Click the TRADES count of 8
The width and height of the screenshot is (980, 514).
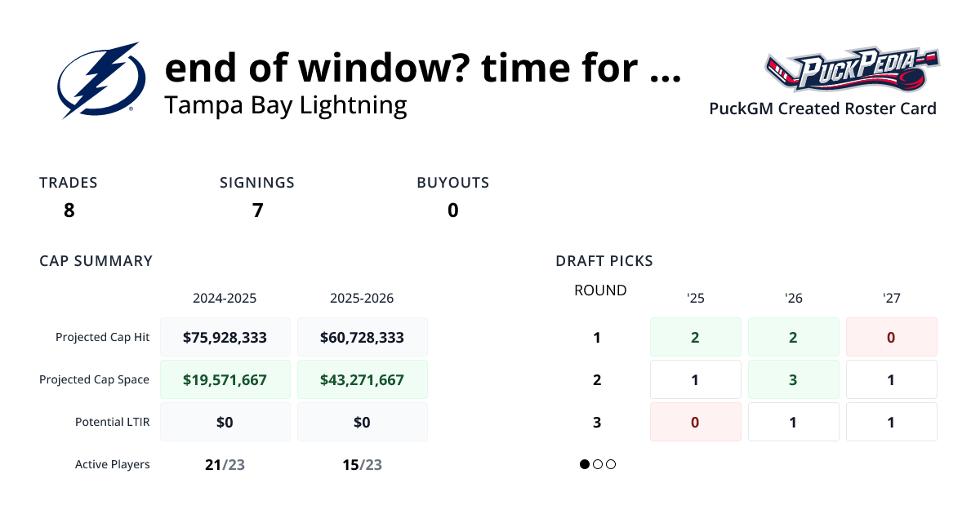click(69, 210)
